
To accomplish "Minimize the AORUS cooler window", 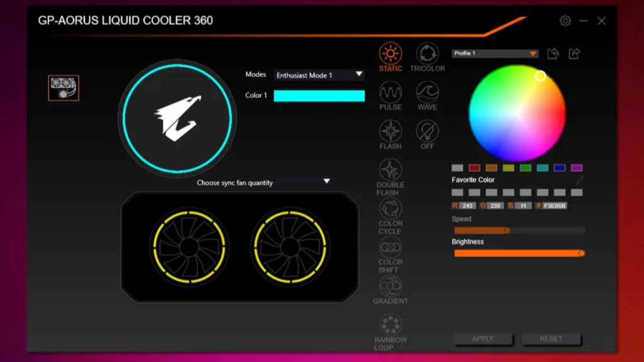I will (x=584, y=21).
